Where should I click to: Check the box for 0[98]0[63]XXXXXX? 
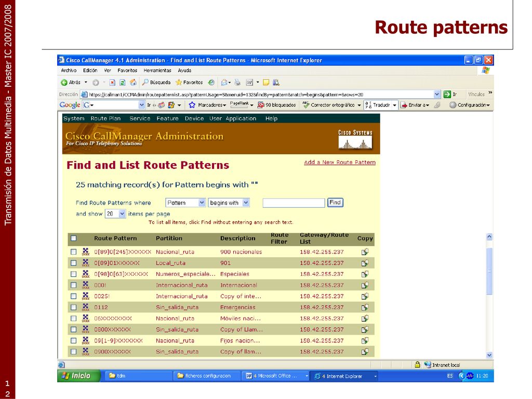coord(73,274)
